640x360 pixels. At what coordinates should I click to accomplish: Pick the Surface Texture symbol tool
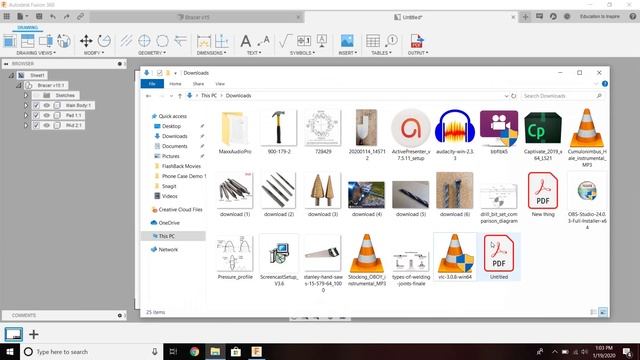tap(286, 41)
